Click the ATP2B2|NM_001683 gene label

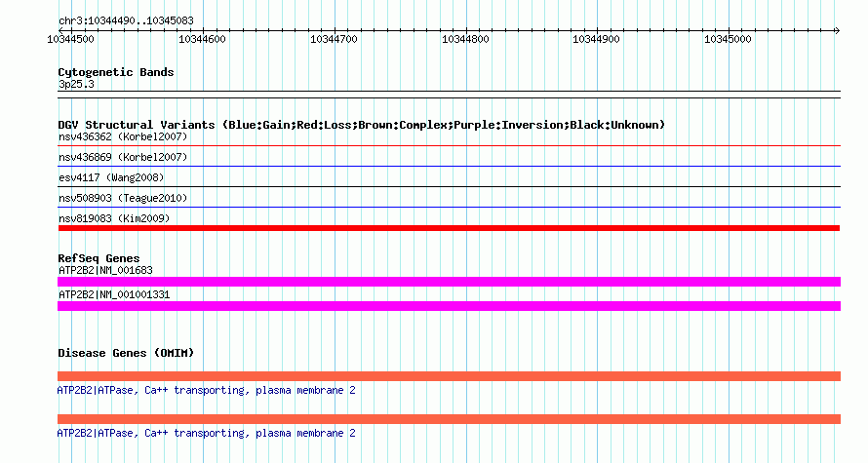[x=105, y=271]
